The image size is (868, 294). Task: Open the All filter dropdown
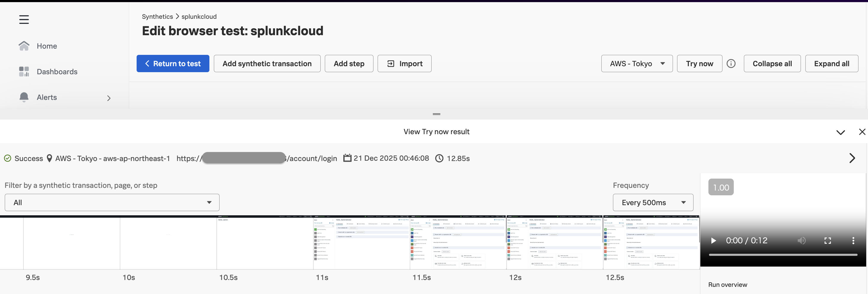pos(112,202)
